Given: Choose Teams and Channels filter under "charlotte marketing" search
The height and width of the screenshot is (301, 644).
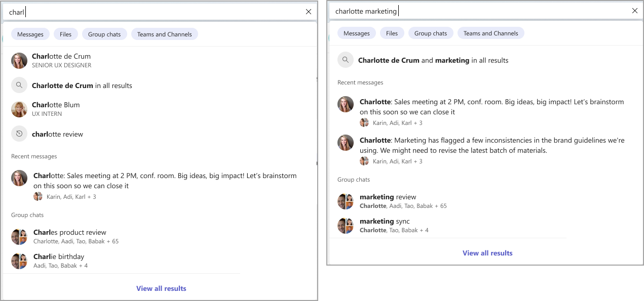Looking at the screenshot, I should 490,33.
